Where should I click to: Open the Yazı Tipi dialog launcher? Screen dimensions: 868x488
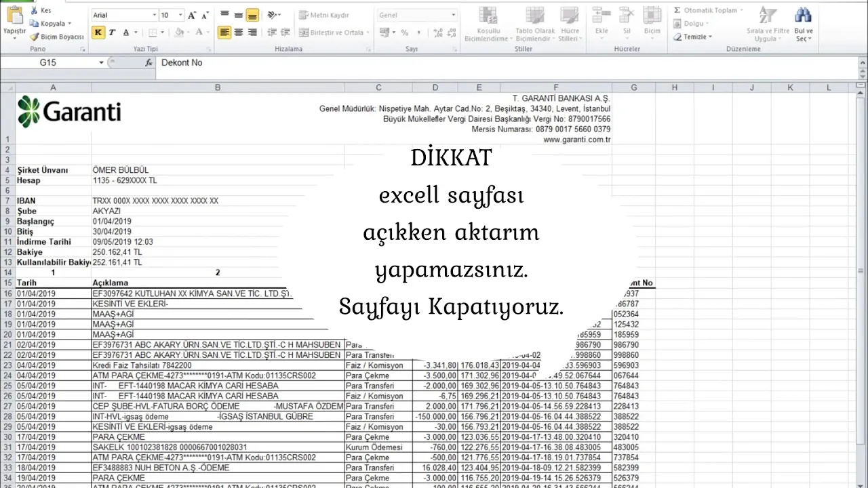pyautogui.click(x=208, y=49)
